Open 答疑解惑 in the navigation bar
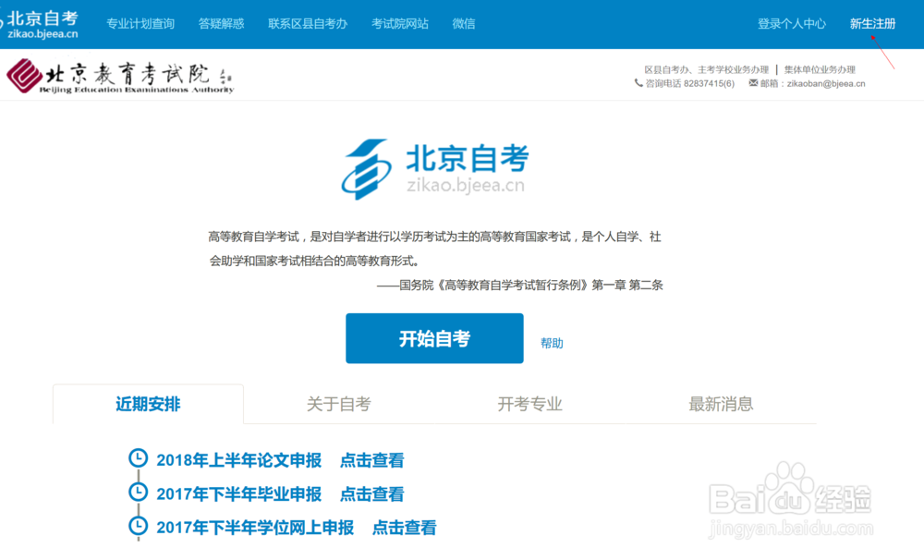924x560 pixels. tap(221, 24)
